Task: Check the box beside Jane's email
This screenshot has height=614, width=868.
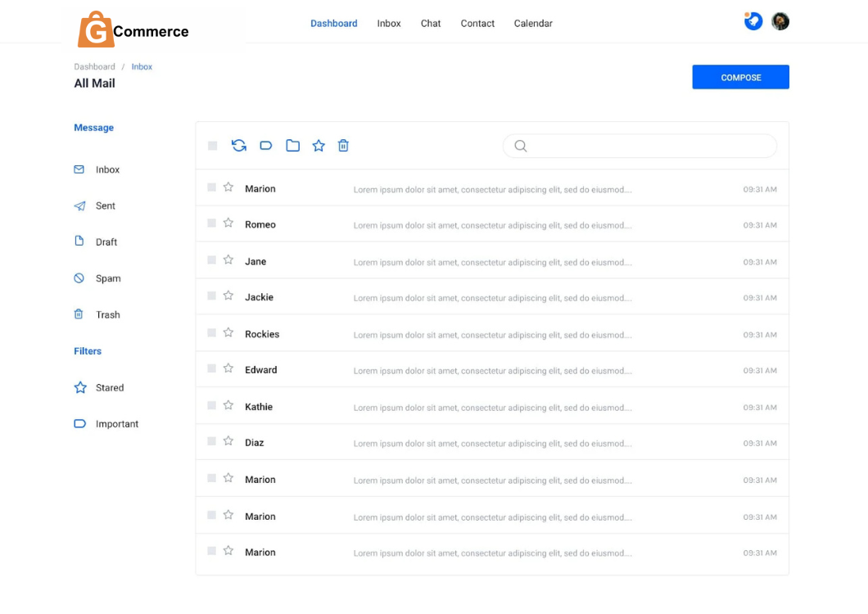Action: pos(212,260)
